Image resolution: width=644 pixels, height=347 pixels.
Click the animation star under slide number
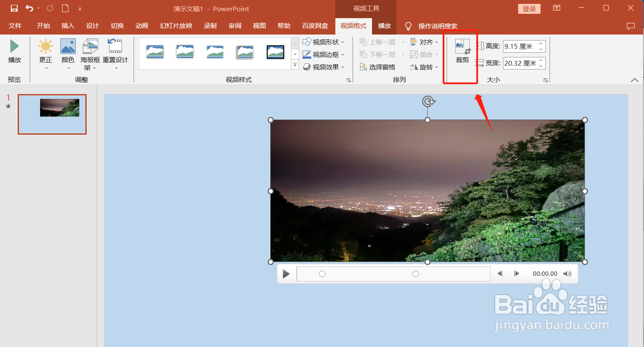[x=8, y=106]
